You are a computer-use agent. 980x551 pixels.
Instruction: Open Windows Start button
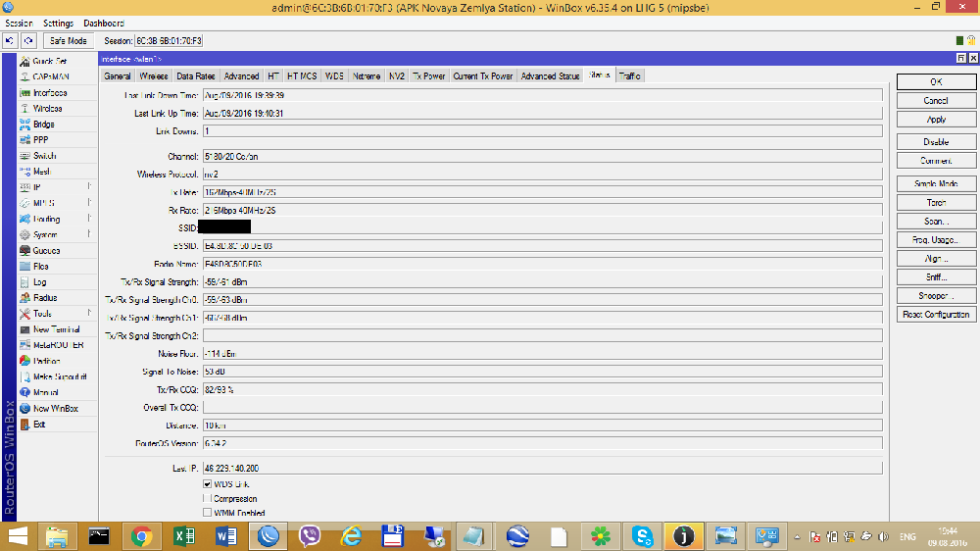tap(18, 536)
